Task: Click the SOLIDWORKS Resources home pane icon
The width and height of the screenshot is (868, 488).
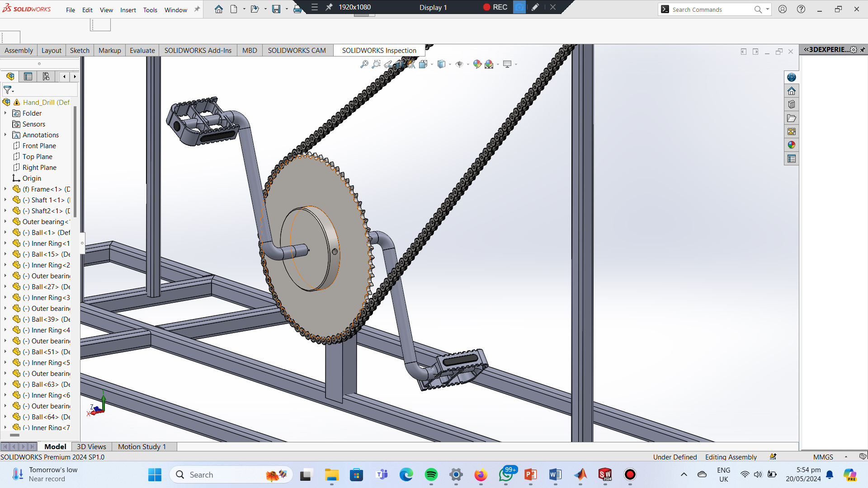Action: point(791,91)
